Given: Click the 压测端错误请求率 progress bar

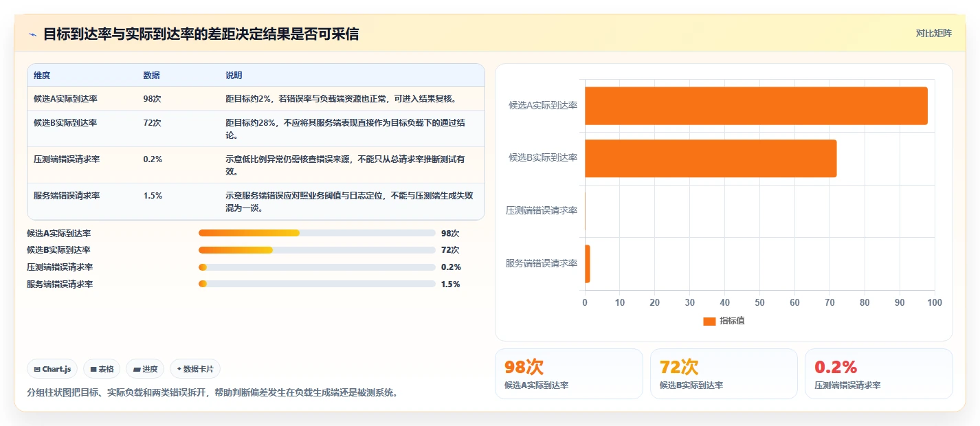Looking at the screenshot, I should [317, 267].
